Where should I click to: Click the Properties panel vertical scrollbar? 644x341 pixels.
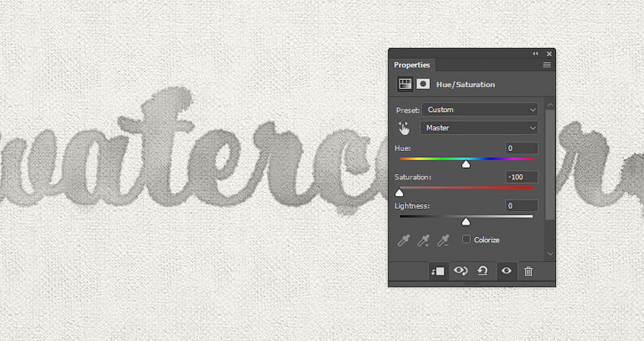coord(551,164)
